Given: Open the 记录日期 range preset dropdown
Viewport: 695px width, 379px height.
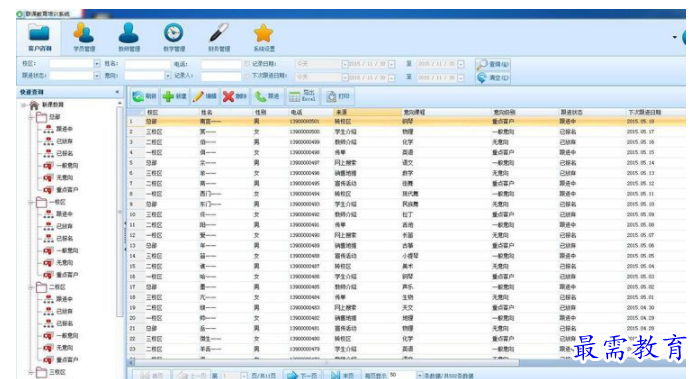Looking at the screenshot, I should [344, 64].
